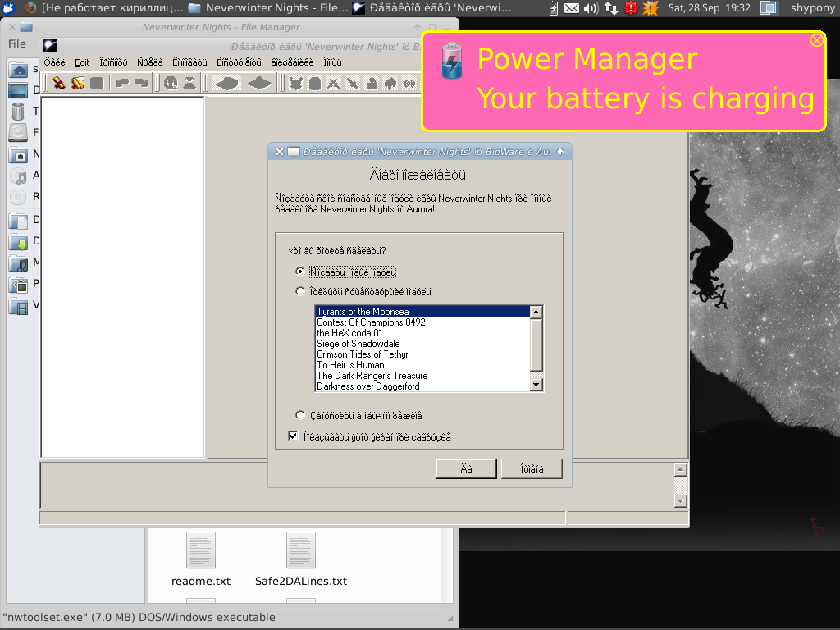
Task: Click the Redo arrow in the toolset toolbar
Action: [x=141, y=83]
